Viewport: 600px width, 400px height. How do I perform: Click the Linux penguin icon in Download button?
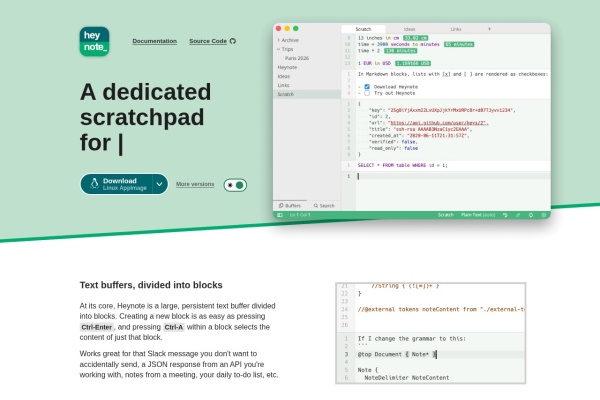(x=95, y=184)
